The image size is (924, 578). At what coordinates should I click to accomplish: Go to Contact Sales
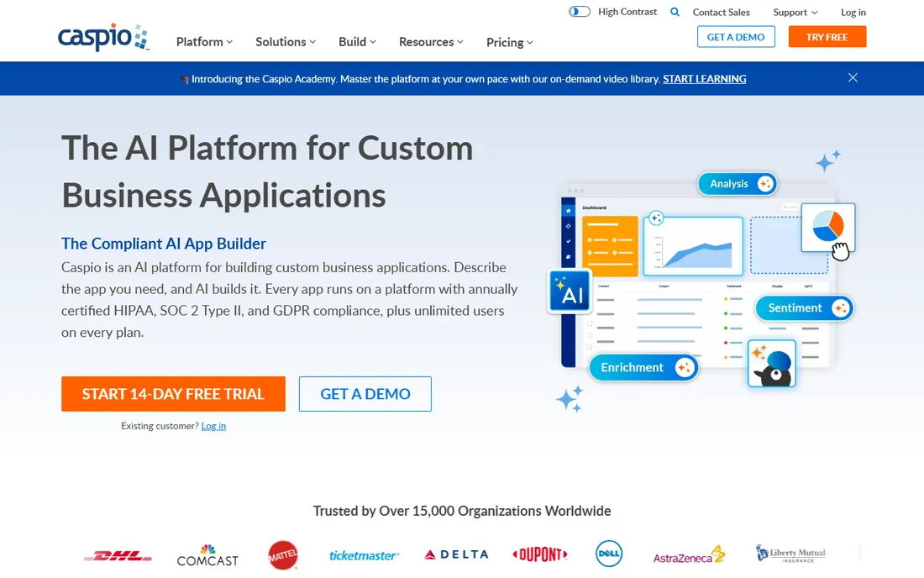tap(722, 13)
